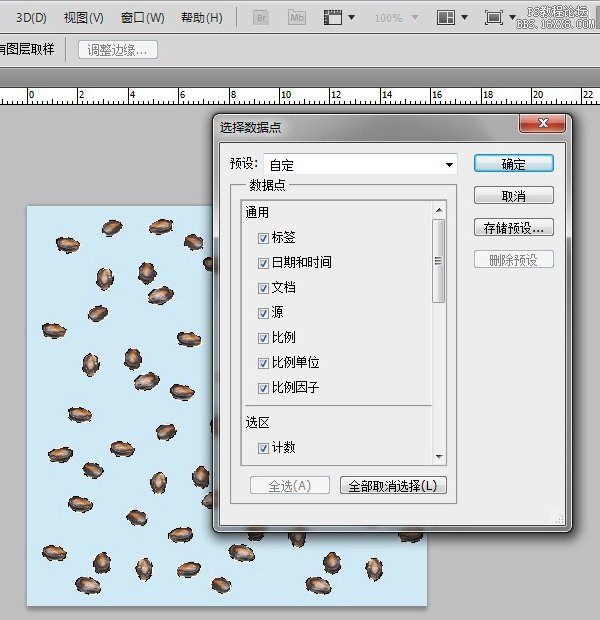This screenshot has width=600, height=620.
Task: Launch Adobe Bridge with the Br icon
Action: point(261,18)
